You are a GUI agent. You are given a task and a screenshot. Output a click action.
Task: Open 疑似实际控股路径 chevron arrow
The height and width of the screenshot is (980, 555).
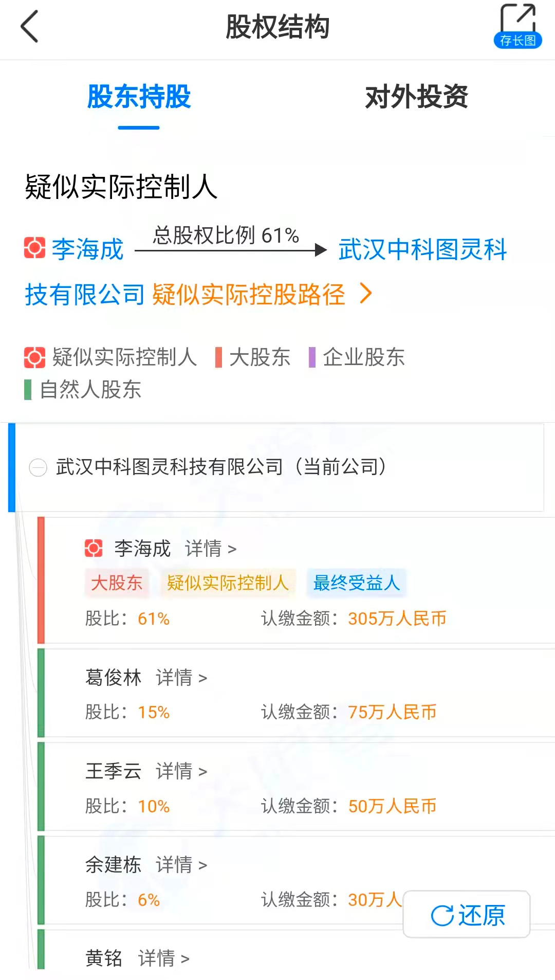[366, 294]
